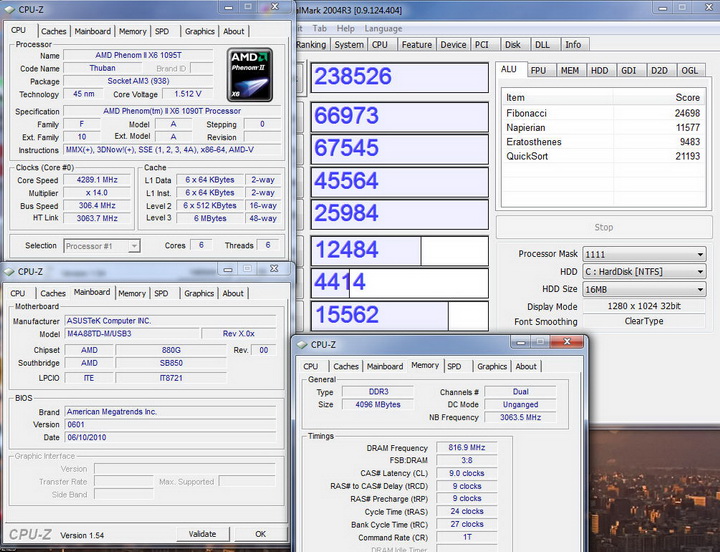The height and width of the screenshot is (552, 720).
Task: Click the Core Voltage 1.512 V value
Action: point(188,94)
